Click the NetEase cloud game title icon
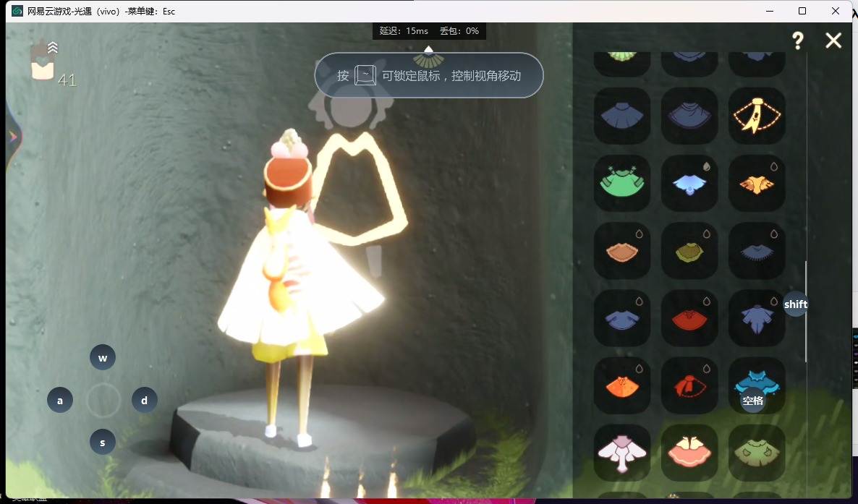This screenshot has width=858, height=504. click(17, 11)
